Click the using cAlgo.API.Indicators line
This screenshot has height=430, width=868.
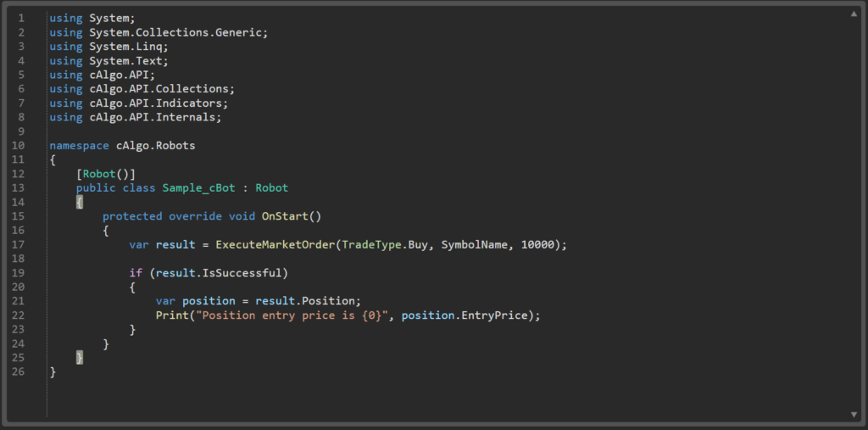tap(138, 103)
